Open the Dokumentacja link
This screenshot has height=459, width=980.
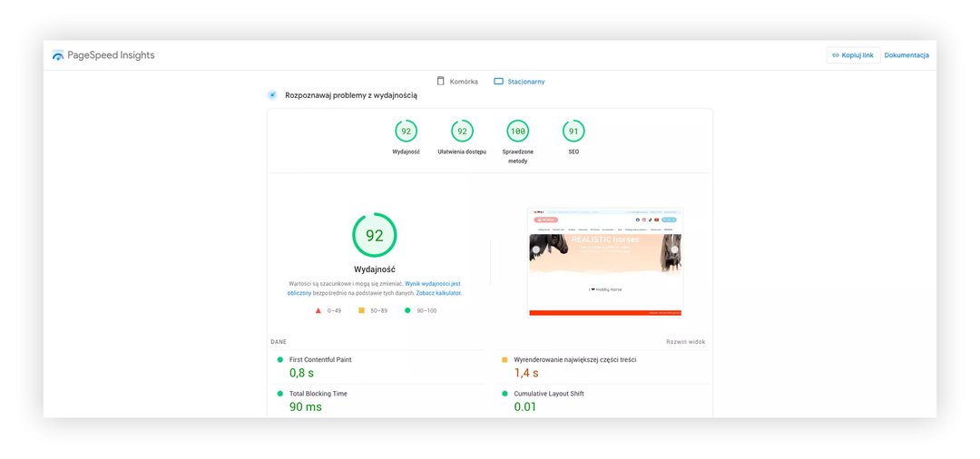tap(906, 55)
